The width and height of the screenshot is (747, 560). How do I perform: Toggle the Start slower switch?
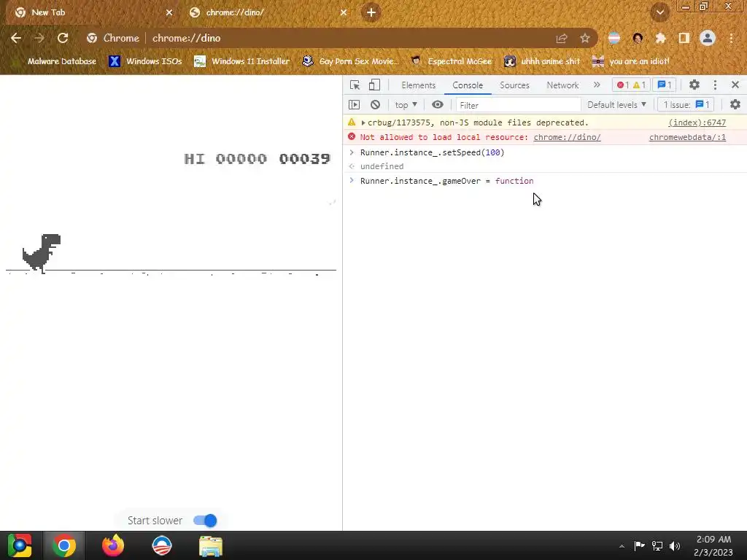(x=205, y=521)
